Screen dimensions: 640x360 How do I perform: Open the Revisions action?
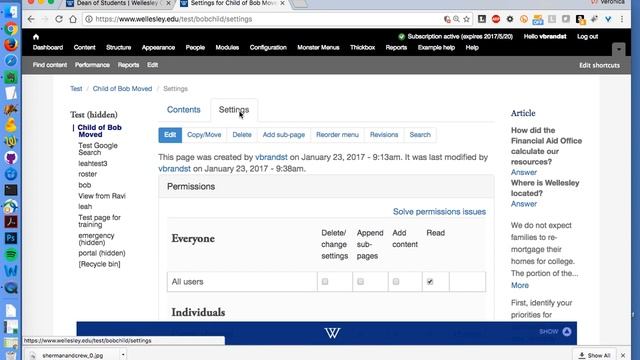point(384,135)
